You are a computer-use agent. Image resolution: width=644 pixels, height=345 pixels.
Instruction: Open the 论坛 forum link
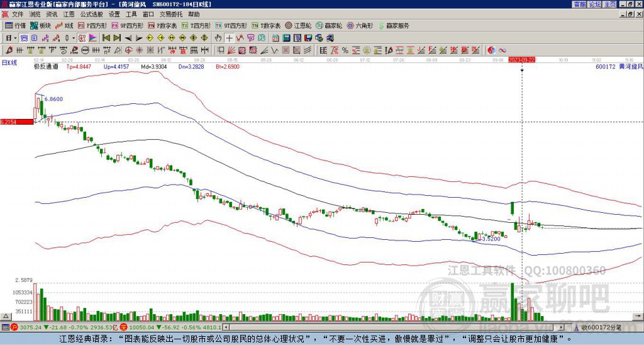pyautogui.click(x=595, y=4)
